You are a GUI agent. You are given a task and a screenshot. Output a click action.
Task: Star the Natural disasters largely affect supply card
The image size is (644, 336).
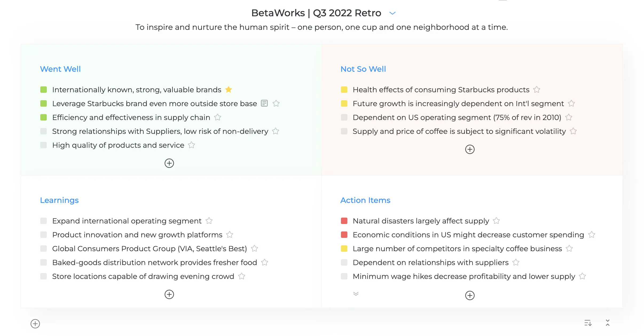[497, 221]
